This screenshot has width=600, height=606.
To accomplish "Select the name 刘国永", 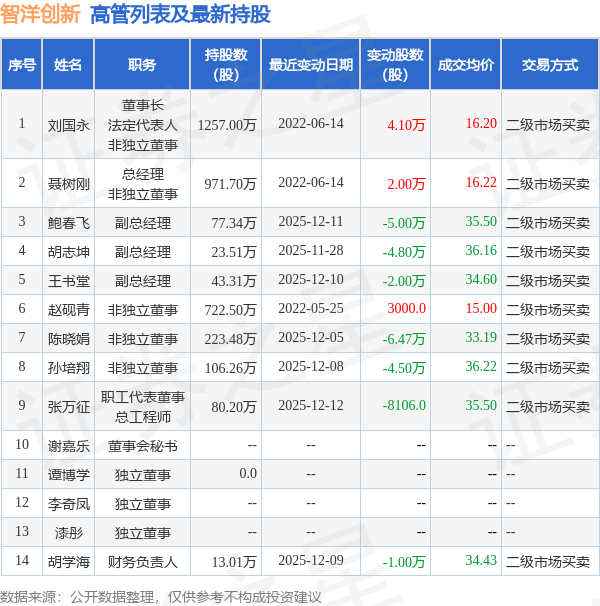I will coord(68,125).
